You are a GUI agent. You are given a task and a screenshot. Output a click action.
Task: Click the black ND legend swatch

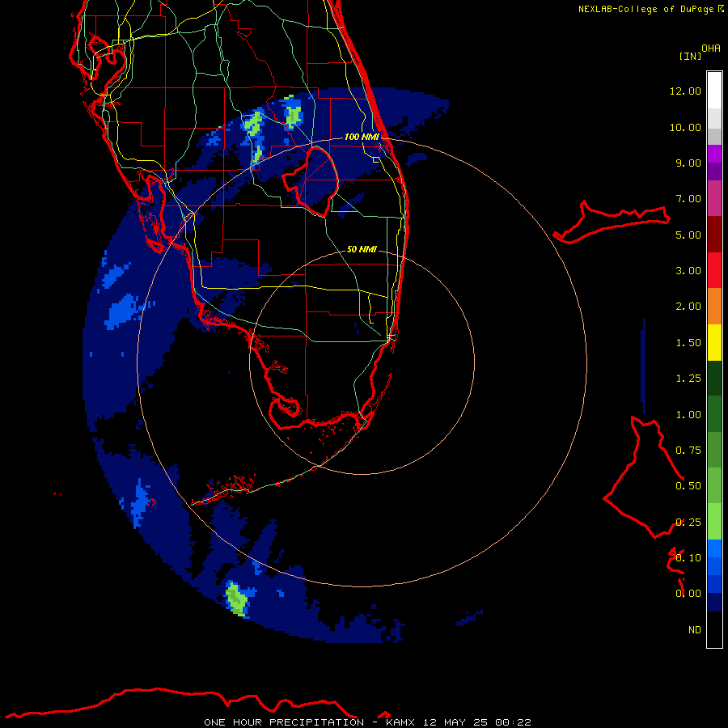point(714,629)
